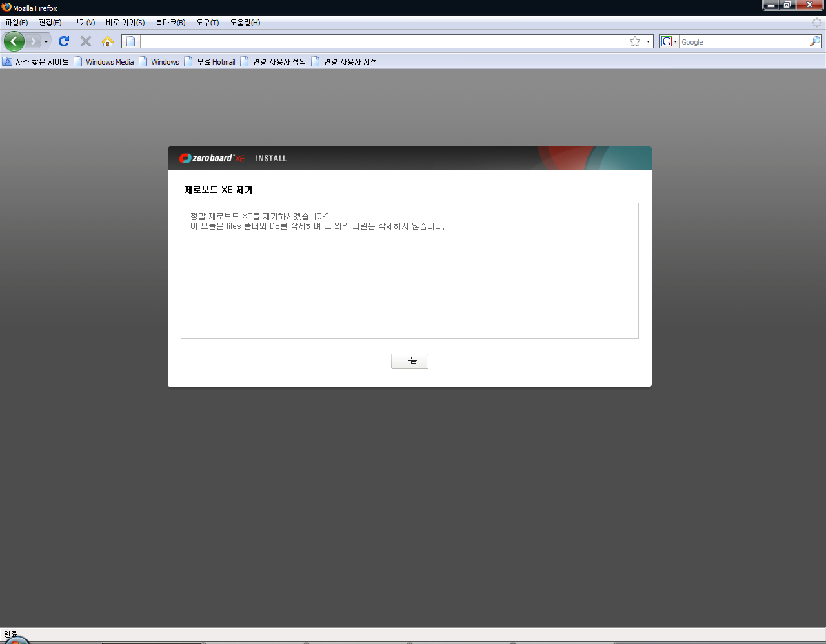Screen dimensions: 826x644
Task: Open the 보기(V) menu
Action: pos(83,23)
